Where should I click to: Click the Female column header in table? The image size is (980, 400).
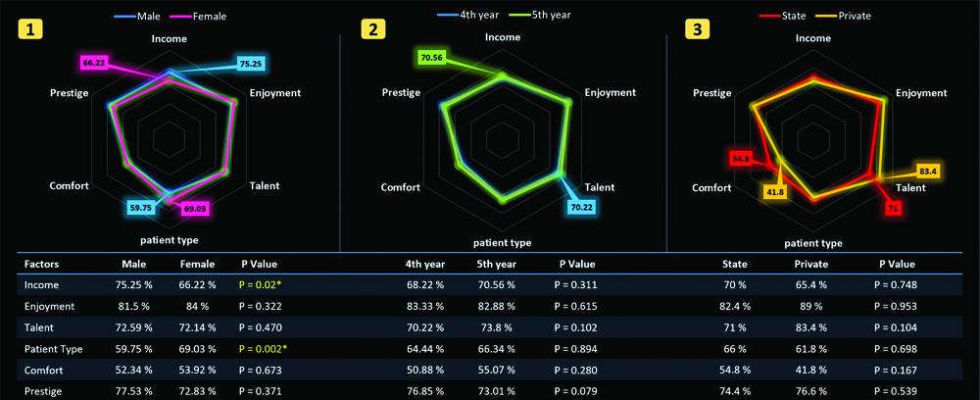197,264
